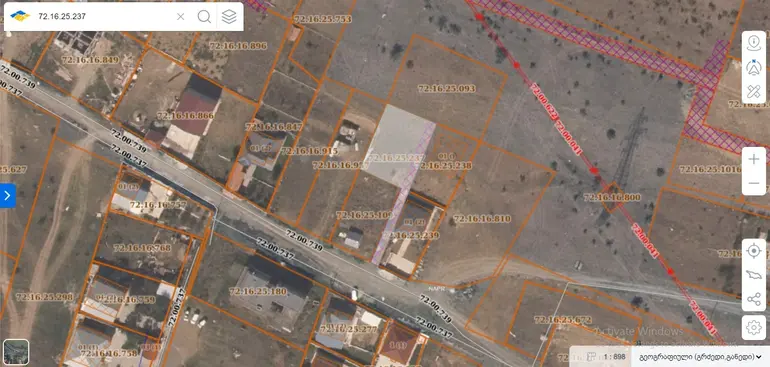
Task: Select parcel label 72.16.16.800
Action: (612, 198)
